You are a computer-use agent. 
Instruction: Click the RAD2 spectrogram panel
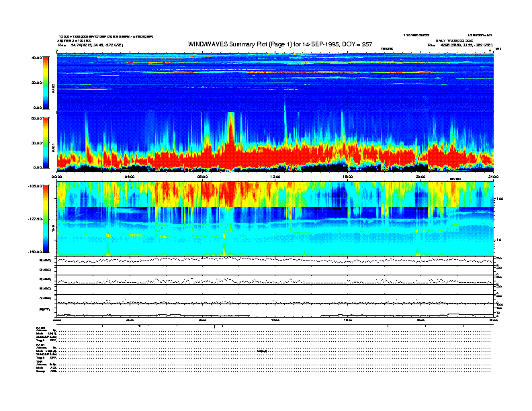point(275,82)
